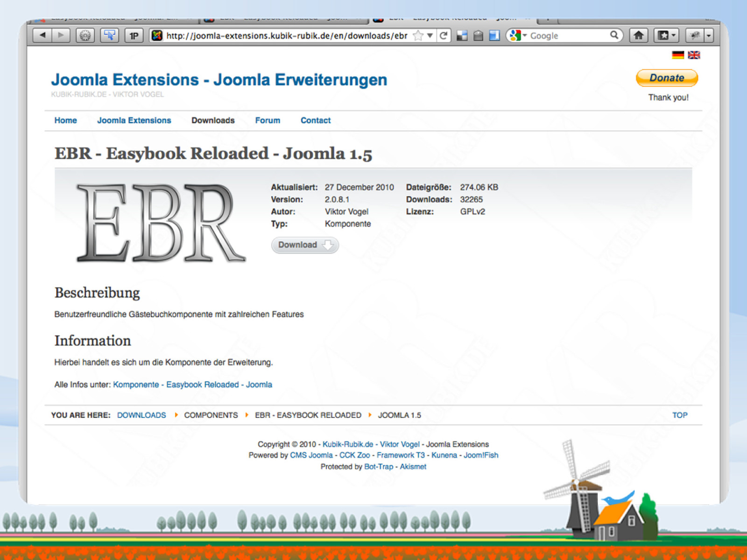Open the Contact menu item
Screen dimensions: 747x560
pos(316,120)
